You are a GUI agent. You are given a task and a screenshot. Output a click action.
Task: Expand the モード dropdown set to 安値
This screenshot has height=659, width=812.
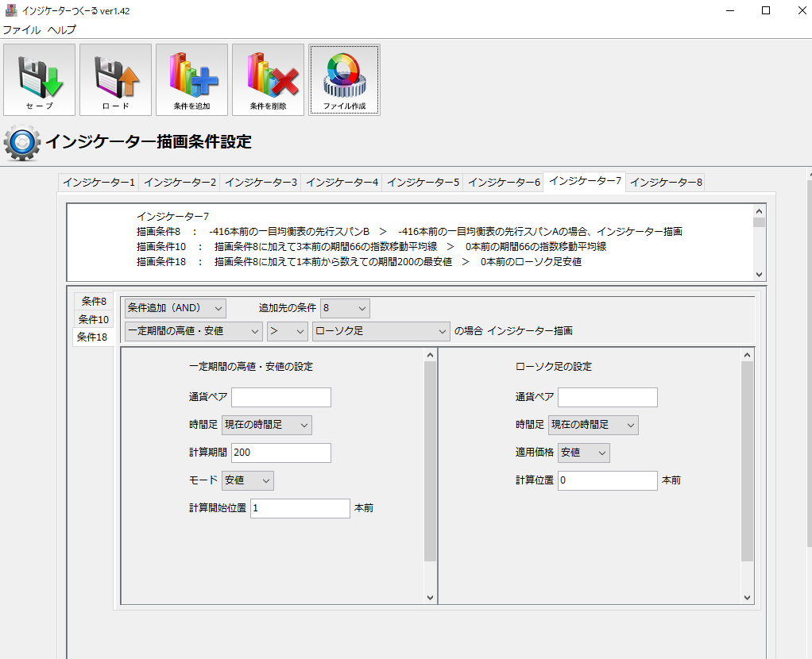click(x=247, y=480)
